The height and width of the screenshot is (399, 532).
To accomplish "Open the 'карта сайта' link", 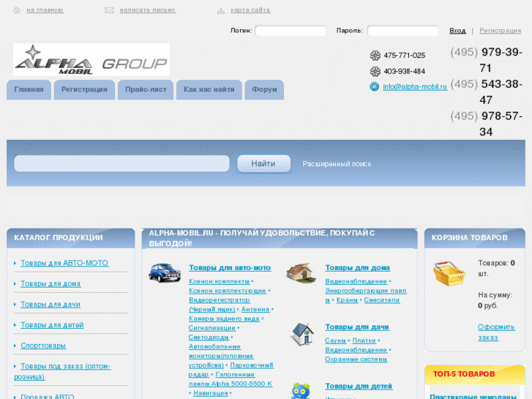I will click(x=250, y=10).
